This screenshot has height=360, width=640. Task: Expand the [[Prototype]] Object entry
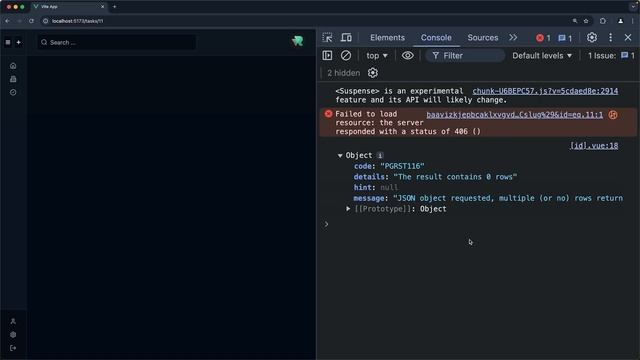[x=348, y=209]
